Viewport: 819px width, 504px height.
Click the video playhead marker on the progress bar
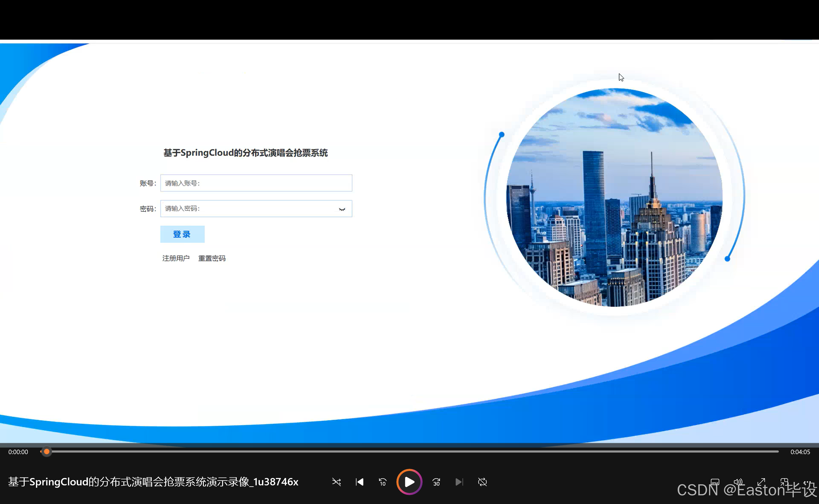(x=47, y=452)
